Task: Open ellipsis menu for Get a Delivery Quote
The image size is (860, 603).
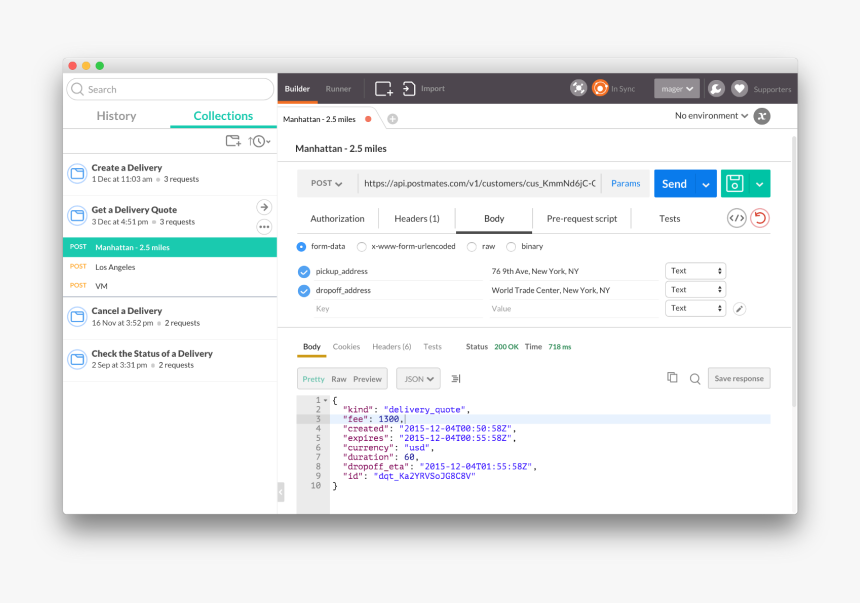Action: coord(264,227)
